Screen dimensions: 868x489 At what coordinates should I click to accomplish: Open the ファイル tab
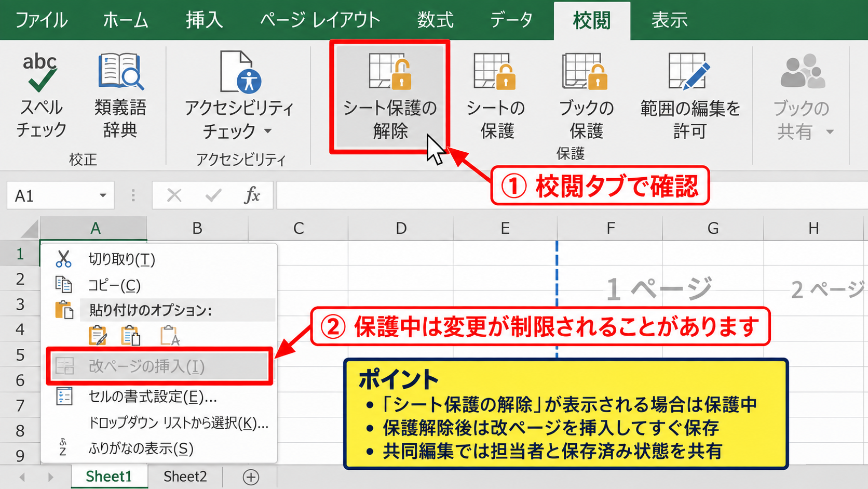coord(42,20)
